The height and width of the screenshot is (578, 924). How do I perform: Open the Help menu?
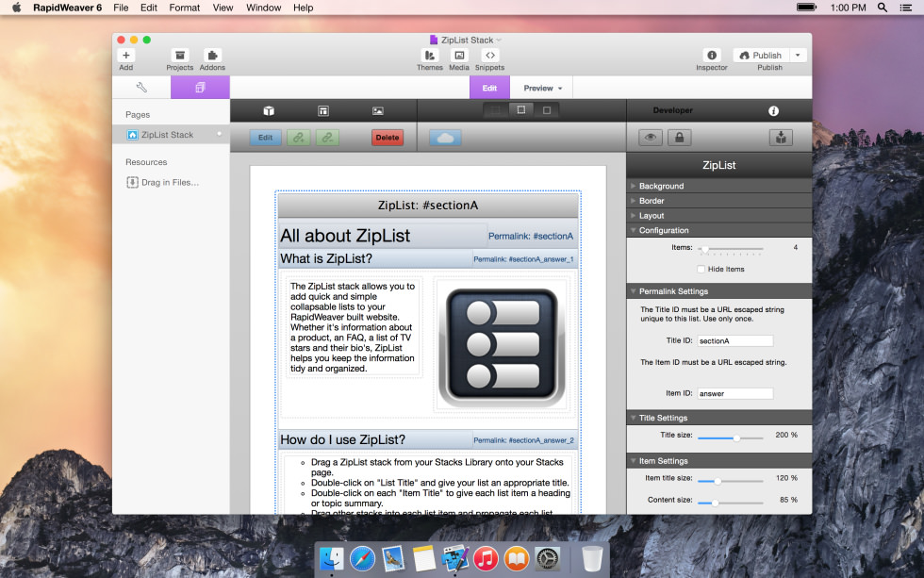(x=303, y=8)
